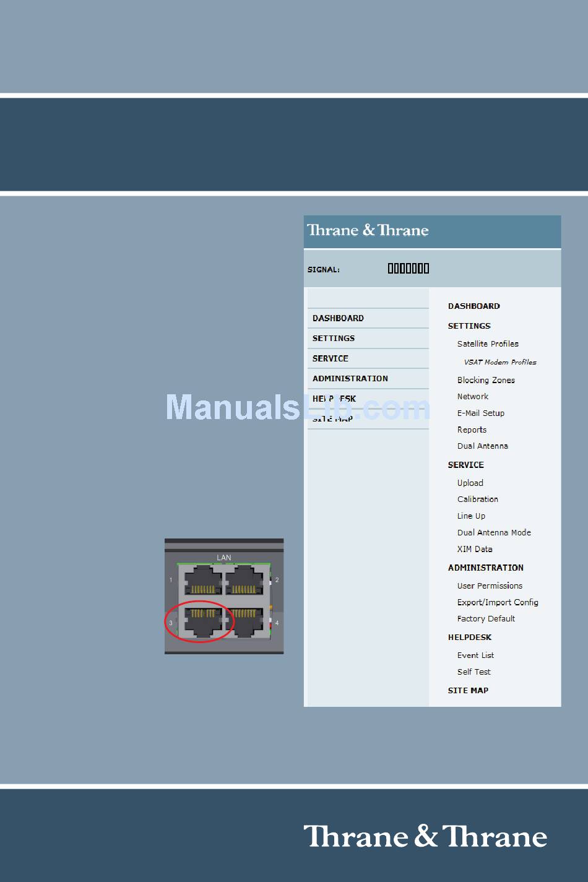Click LAN port 2 in the connector image
This screenshot has height=882, width=588.
(244, 581)
